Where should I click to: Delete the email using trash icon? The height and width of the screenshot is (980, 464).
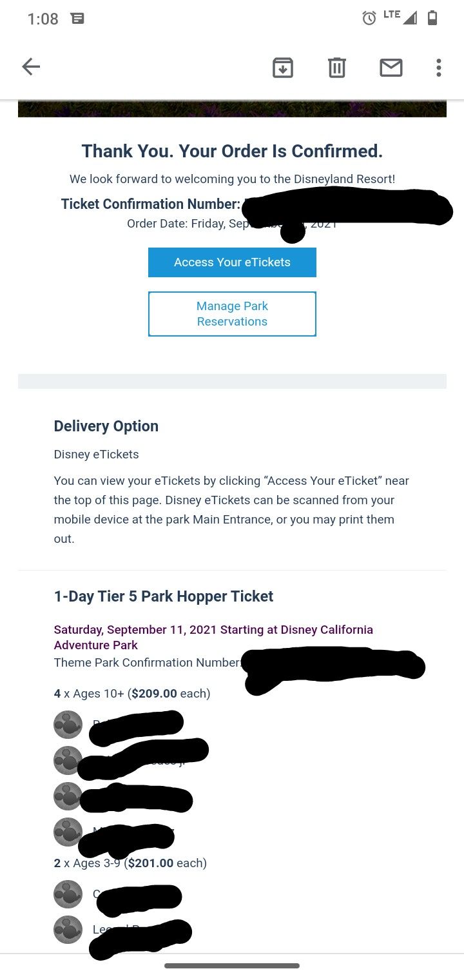pyautogui.click(x=337, y=67)
